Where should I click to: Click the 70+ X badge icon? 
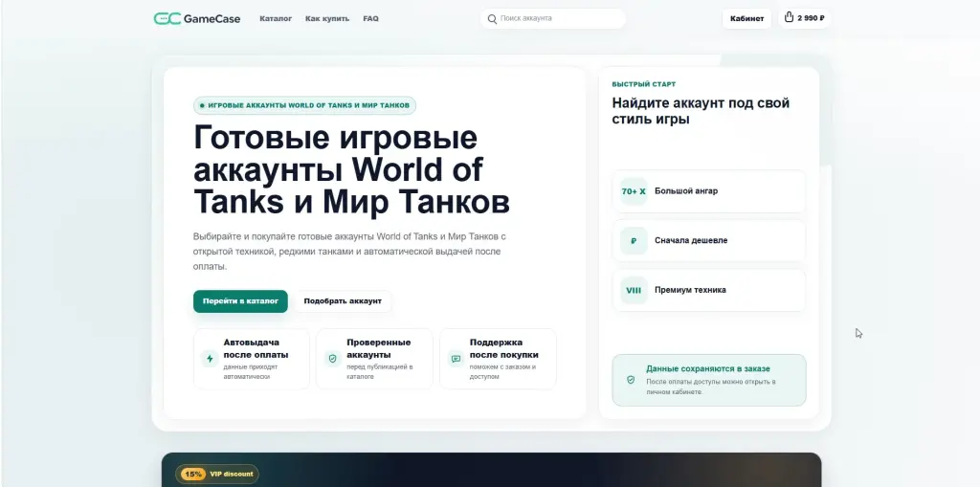click(634, 191)
